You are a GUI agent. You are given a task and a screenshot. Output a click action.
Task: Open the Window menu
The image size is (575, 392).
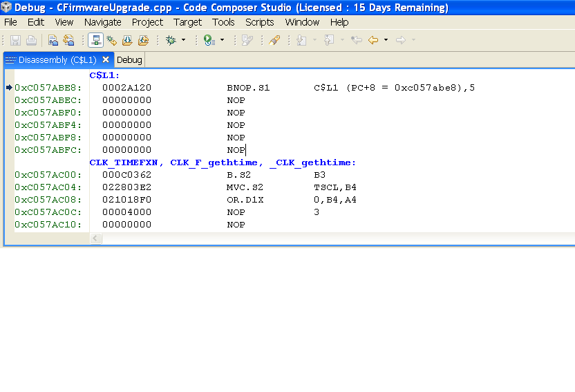point(302,22)
